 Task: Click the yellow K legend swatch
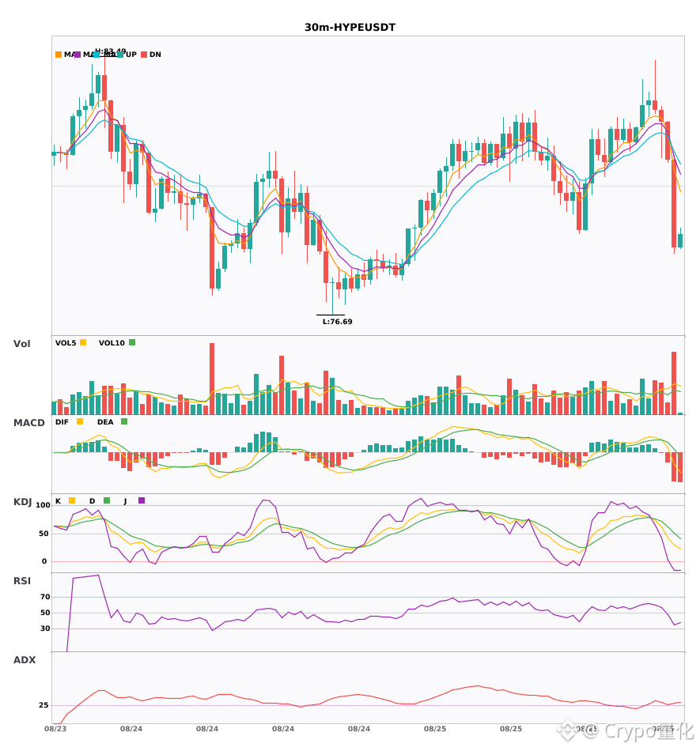(x=72, y=500)
